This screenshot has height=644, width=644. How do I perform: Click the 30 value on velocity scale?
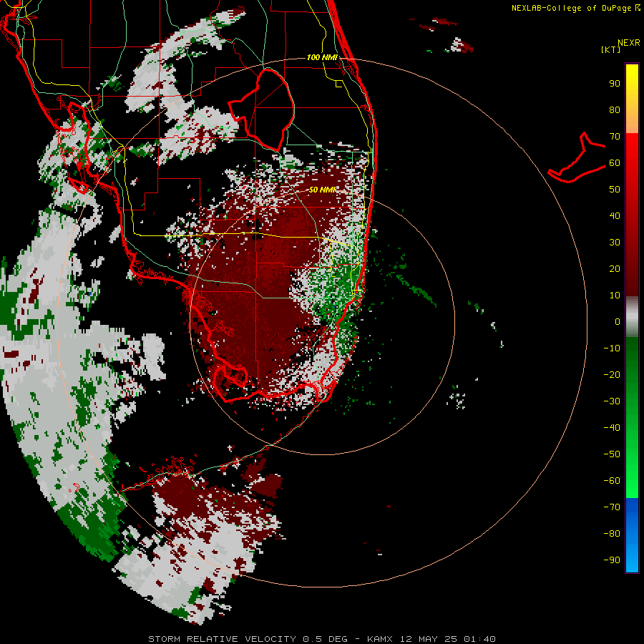615,243
